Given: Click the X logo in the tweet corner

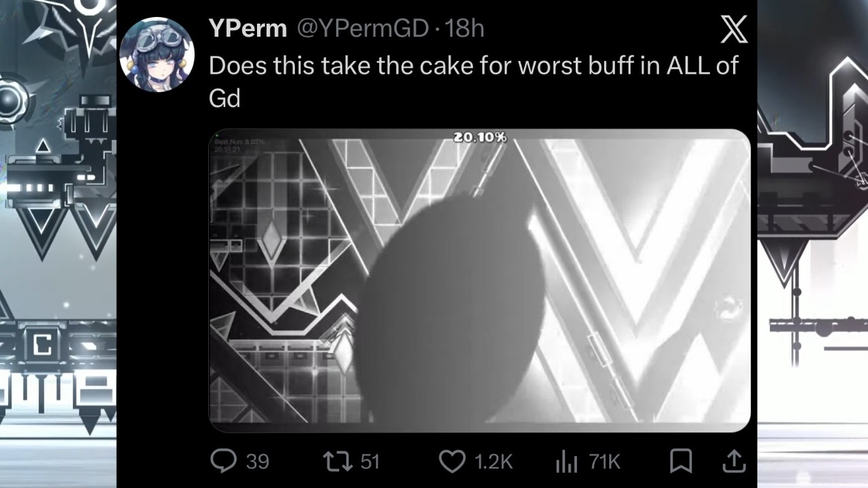Looking at the screenshot, I should click(x=734, y=30).
